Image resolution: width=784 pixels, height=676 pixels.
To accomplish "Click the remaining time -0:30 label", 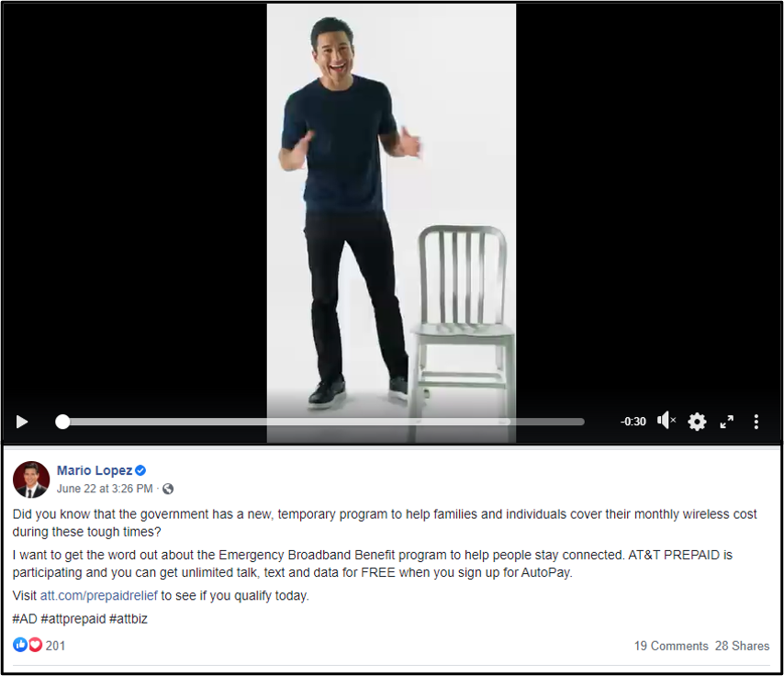I will (633, 422).
